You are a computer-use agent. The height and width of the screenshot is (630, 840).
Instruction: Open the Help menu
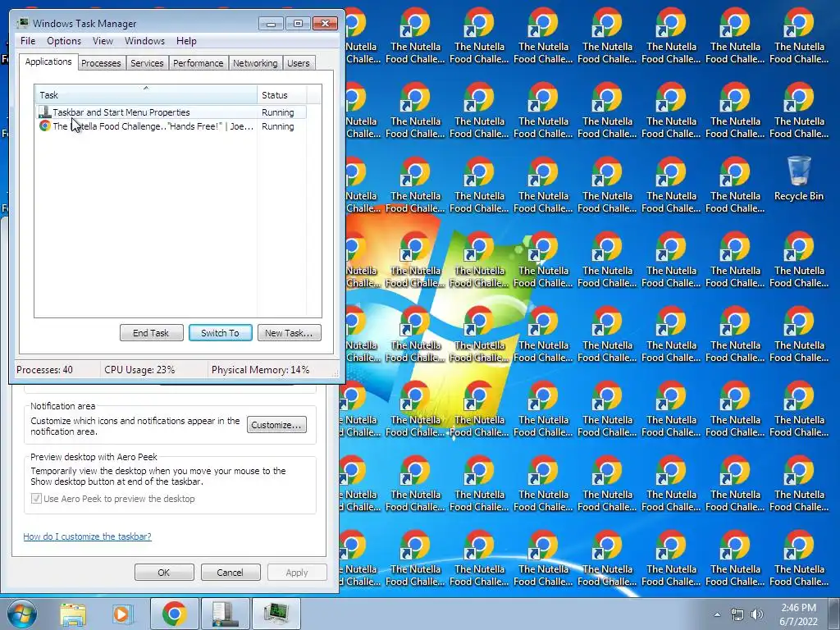tap(186, 41)
